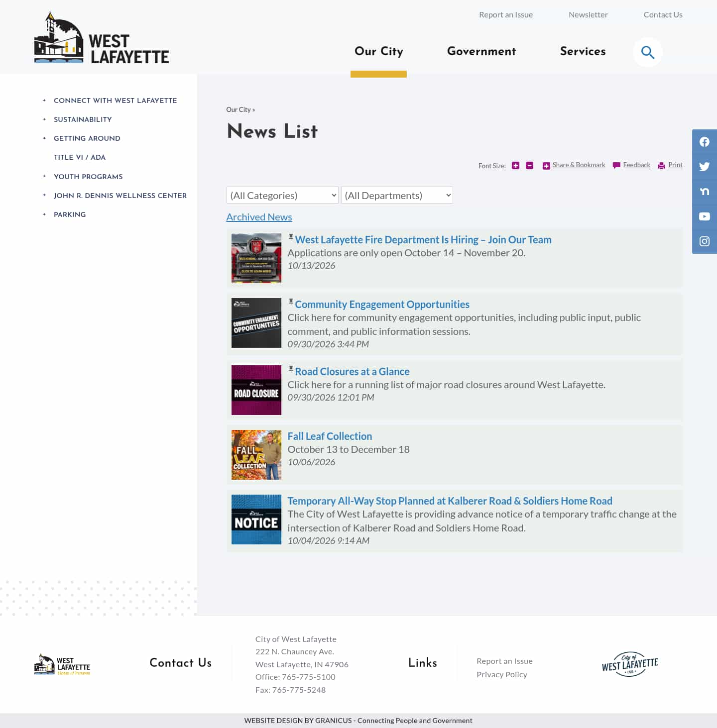
Task: Click the footer Contact Us heading
Action: (x=181, y=663)
